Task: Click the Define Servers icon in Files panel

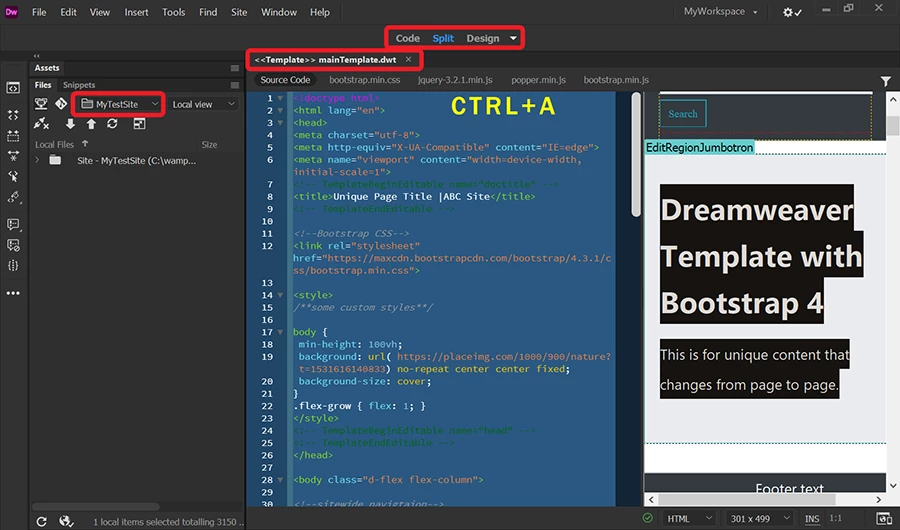Action: 41,104
